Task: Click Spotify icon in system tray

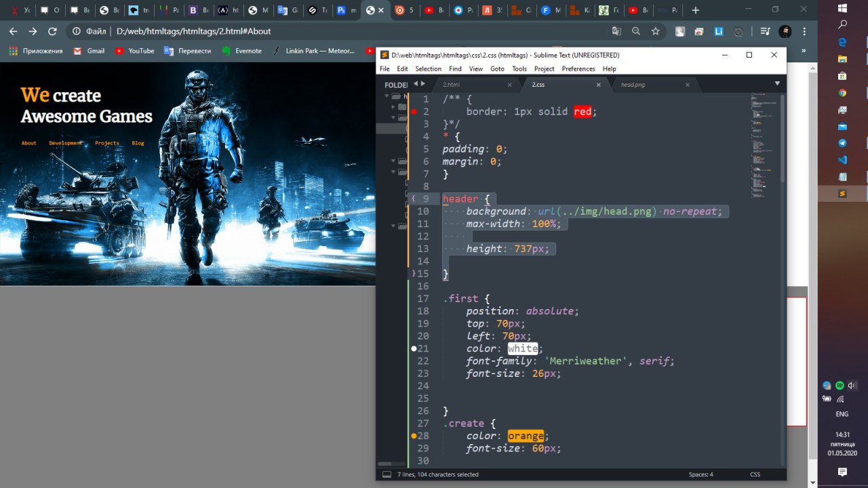Action: tap(840, 386)
